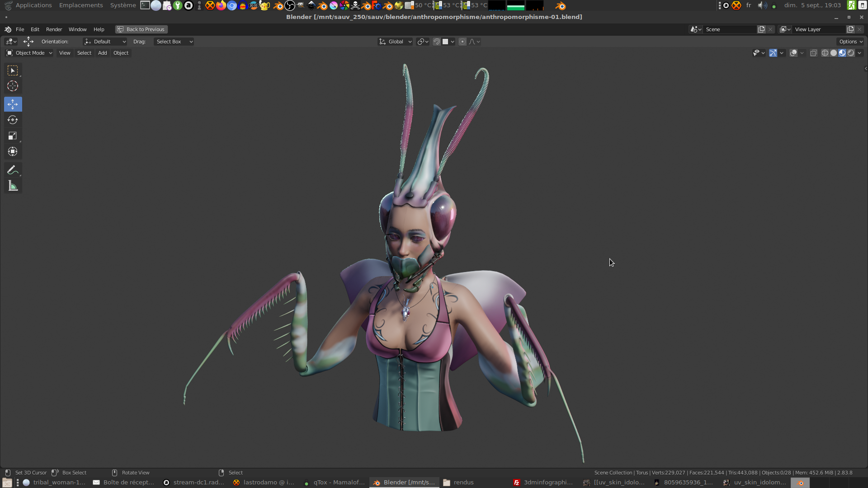Activate the Scale tool
The height and width of the screenshot is (488, 868).
13,136
